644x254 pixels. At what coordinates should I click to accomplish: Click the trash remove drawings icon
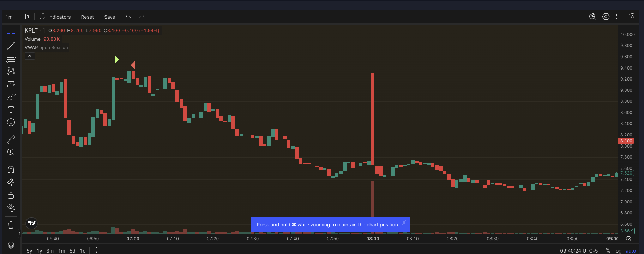point(11,225)
